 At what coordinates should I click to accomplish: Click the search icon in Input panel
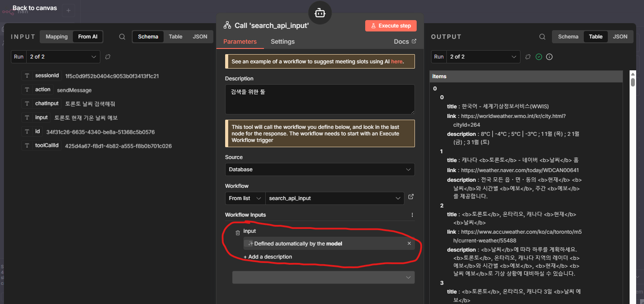pyautogui.click(x=122, y=37)
